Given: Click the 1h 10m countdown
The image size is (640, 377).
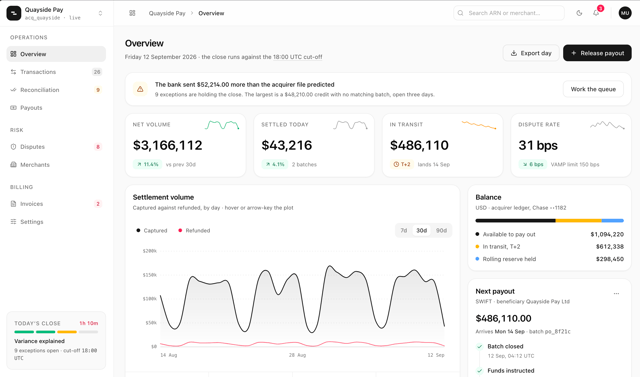Looking at the screenshot, I should (x=89, y=323).
